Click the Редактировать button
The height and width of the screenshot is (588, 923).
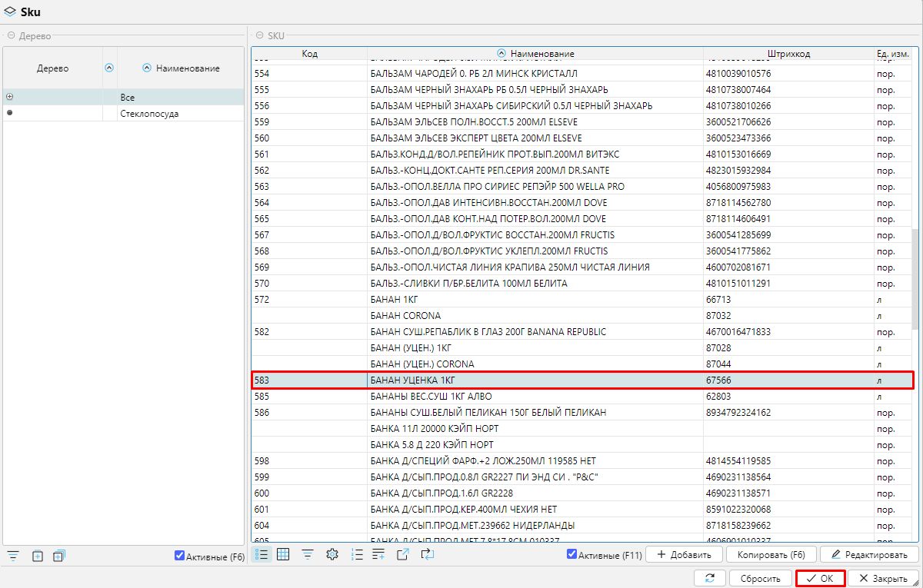[x=869, y=554]
